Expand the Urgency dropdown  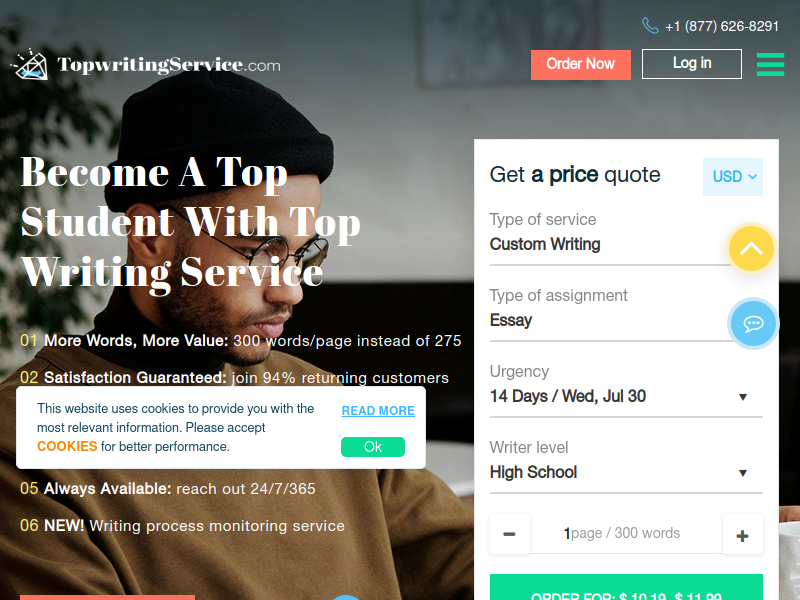click(x=626, y=396)
